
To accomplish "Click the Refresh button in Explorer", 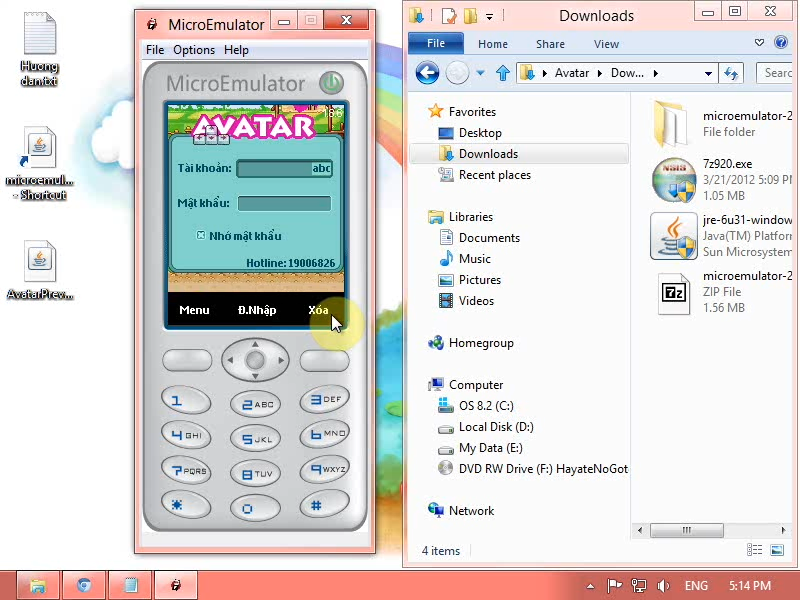I will pyautogui.click(x=731, y=73).
